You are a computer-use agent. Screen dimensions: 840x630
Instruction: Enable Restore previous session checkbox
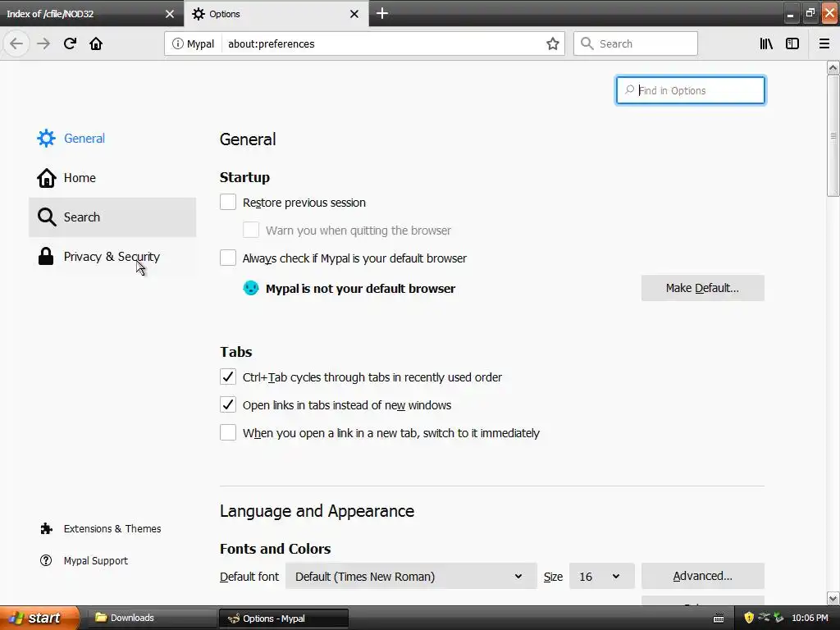tap(228, 202)
